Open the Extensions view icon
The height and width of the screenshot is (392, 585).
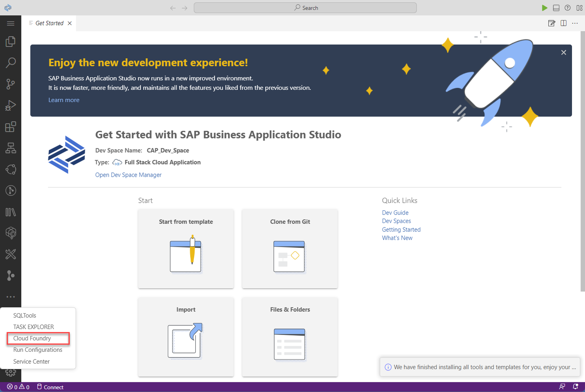pos(11,127)
